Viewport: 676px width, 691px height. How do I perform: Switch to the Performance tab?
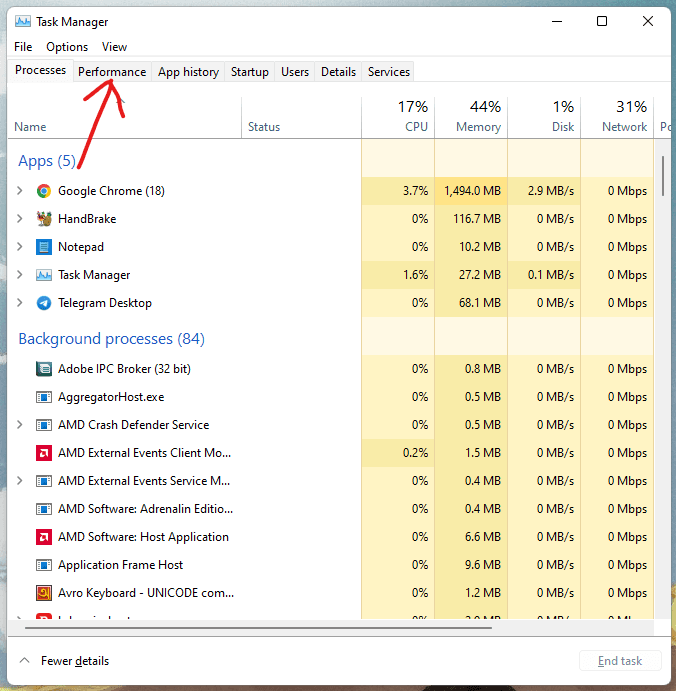point(112,72)
